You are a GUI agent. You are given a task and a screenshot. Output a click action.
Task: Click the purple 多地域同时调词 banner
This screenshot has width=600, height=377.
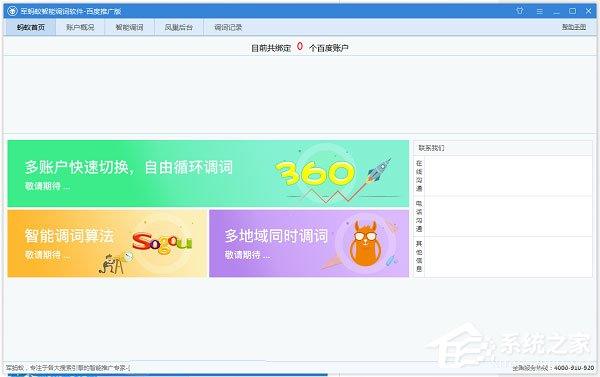pos(309,243)
